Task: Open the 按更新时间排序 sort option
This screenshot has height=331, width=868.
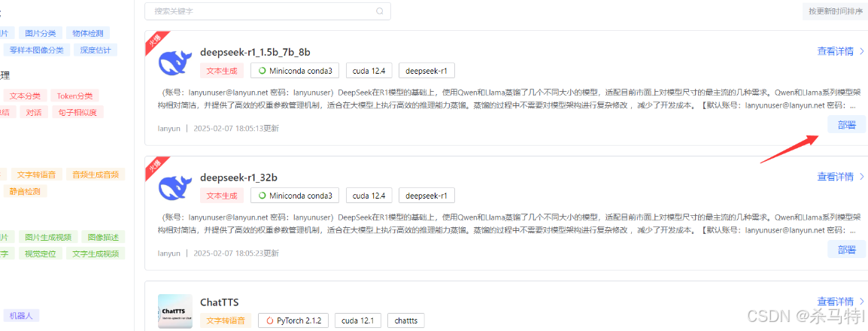Action: point(836,11)
